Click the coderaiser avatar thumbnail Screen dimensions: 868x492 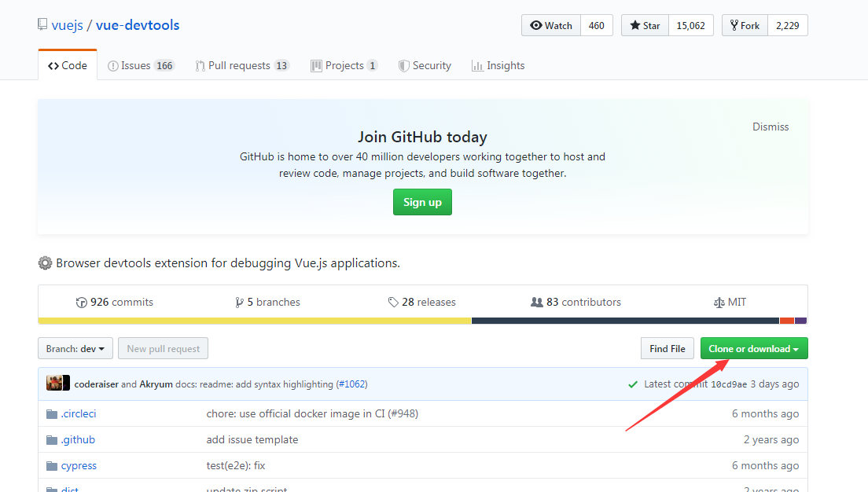pyautogui.click(x=54, y=383)
